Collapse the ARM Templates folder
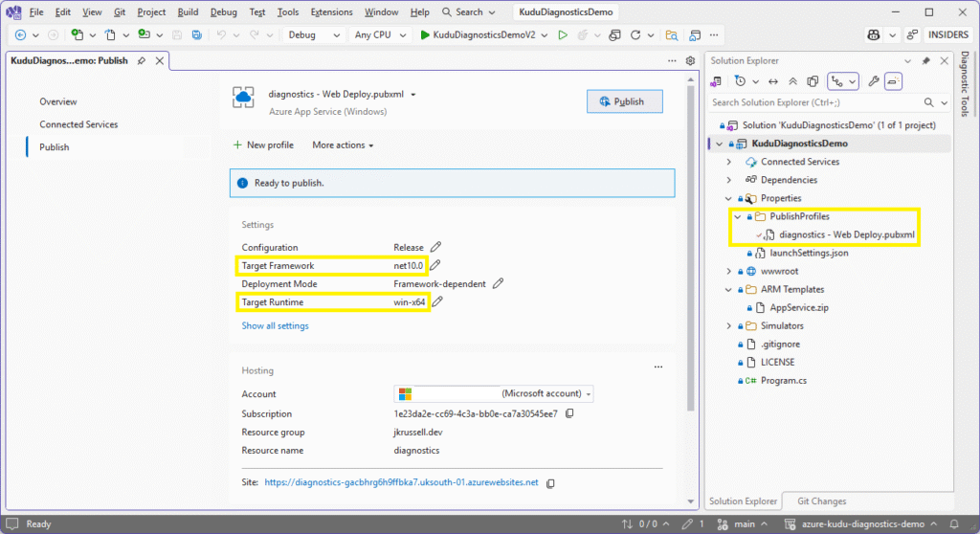Screen dimensions: 980x534 (x=728, y=290)
